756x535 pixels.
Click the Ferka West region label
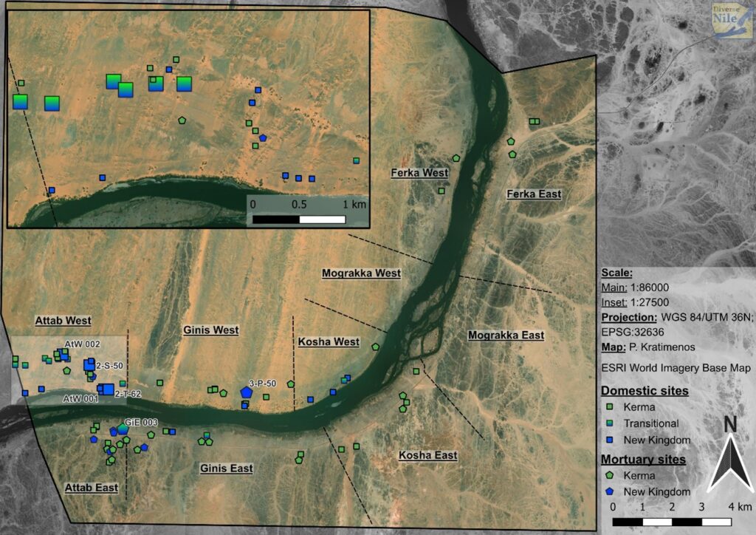coord(419,172)
